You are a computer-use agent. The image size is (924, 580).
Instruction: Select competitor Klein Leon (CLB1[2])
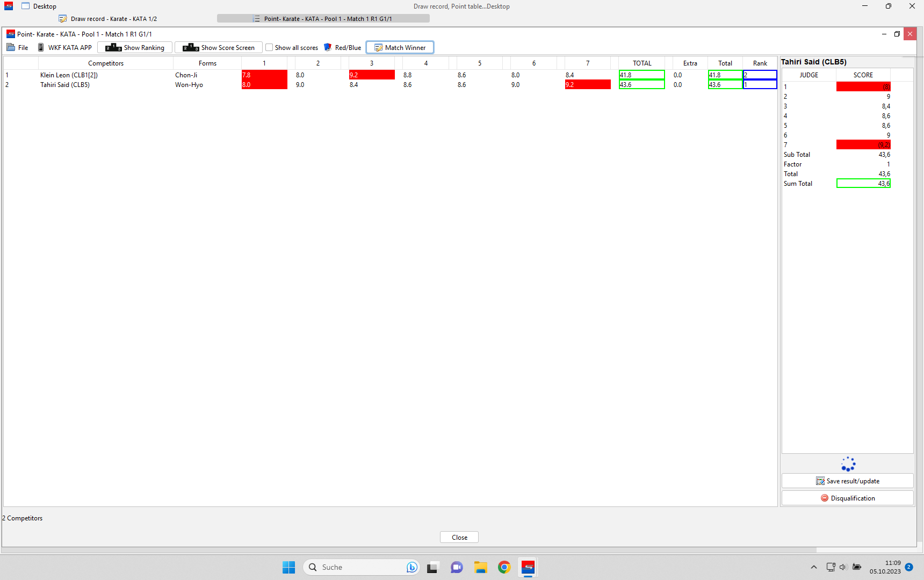point(69,75)
